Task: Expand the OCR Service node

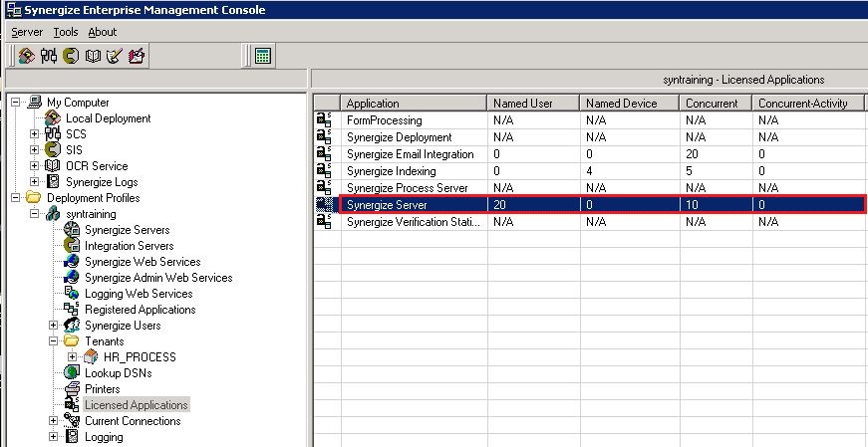Action: tap(34, 166)
